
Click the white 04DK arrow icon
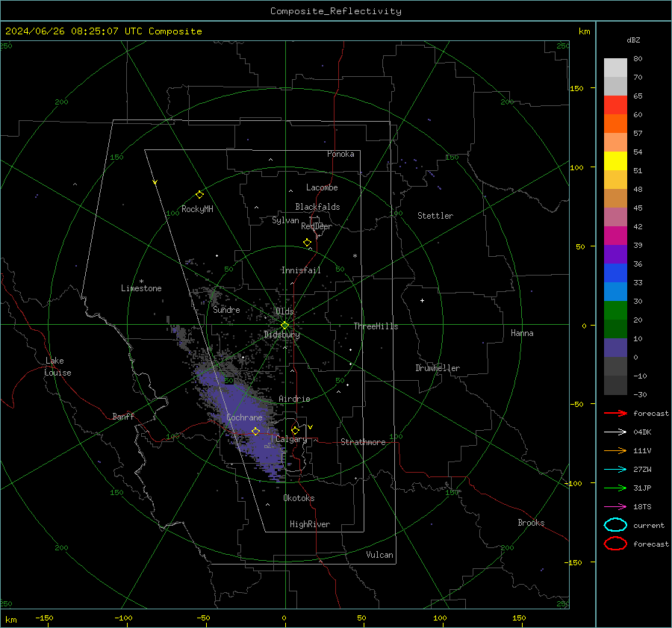coord(615,432)
